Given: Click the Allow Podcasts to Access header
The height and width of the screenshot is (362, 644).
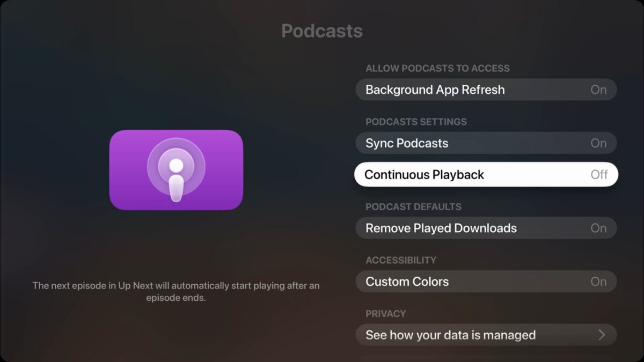Looking at the screenshot, I should 437,68.
